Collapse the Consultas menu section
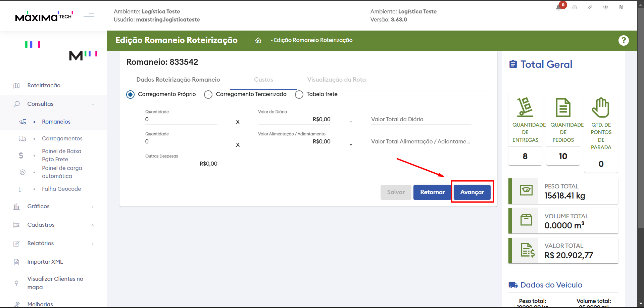 click(93, 104)
